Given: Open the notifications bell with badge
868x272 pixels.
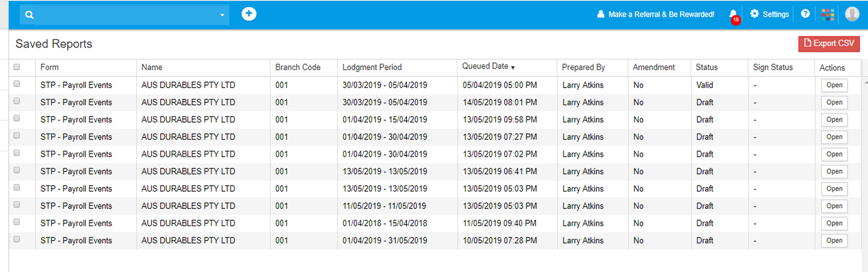Looking at the screenshot, I should click(733, 14).
